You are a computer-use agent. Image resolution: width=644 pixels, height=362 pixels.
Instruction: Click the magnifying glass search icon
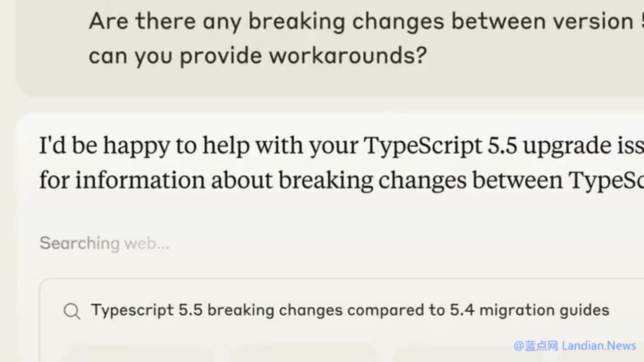click(72, 311)
